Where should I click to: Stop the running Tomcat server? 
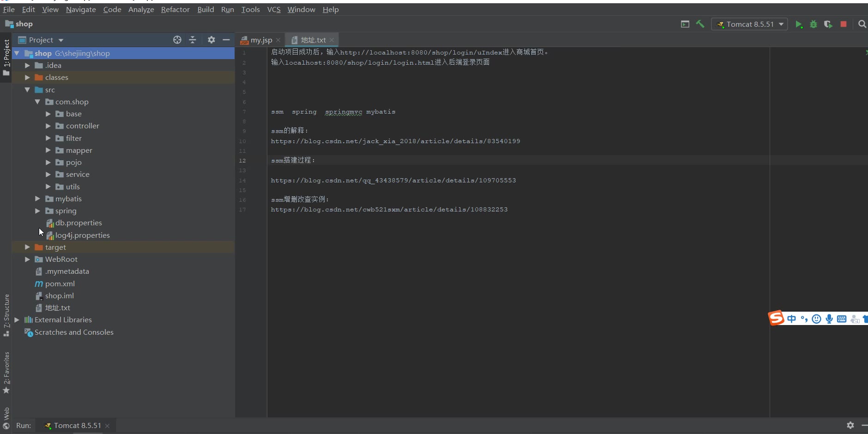point(844,24)
